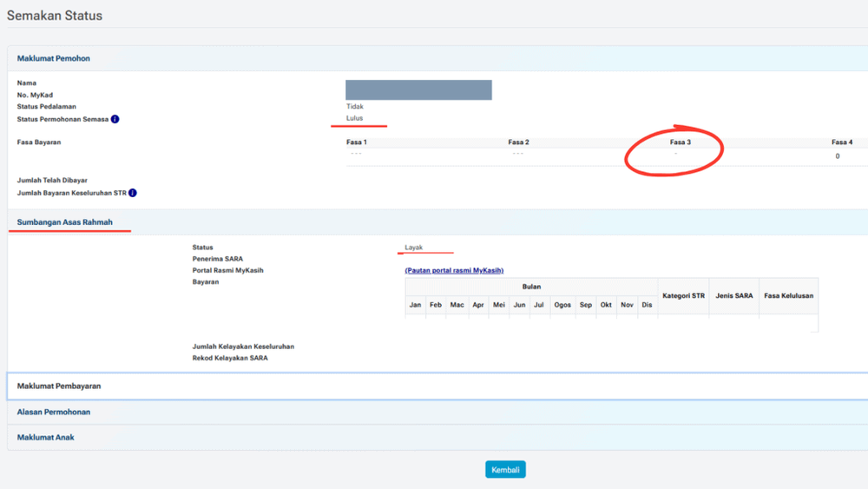Click info icon beside Jumlah Bayaran Keseluruhan STR

pyautogui.click(x=132, y=193)
